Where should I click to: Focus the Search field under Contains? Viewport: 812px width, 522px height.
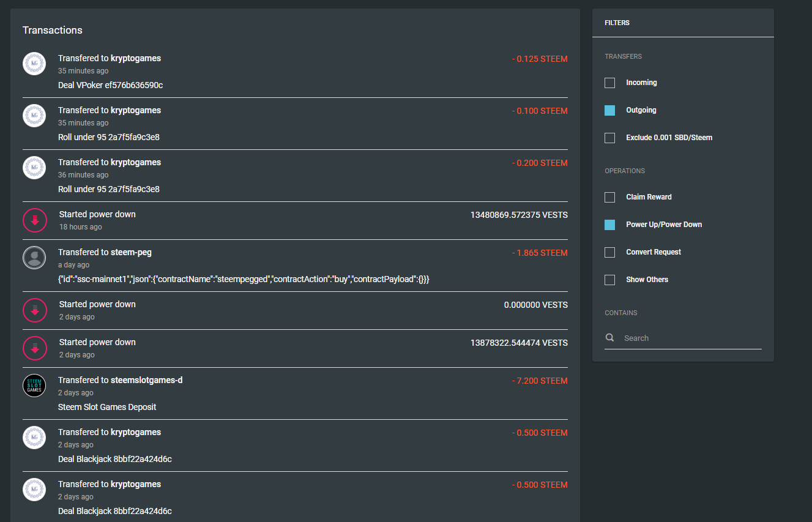pyautogui.click(x=683, y=338)
